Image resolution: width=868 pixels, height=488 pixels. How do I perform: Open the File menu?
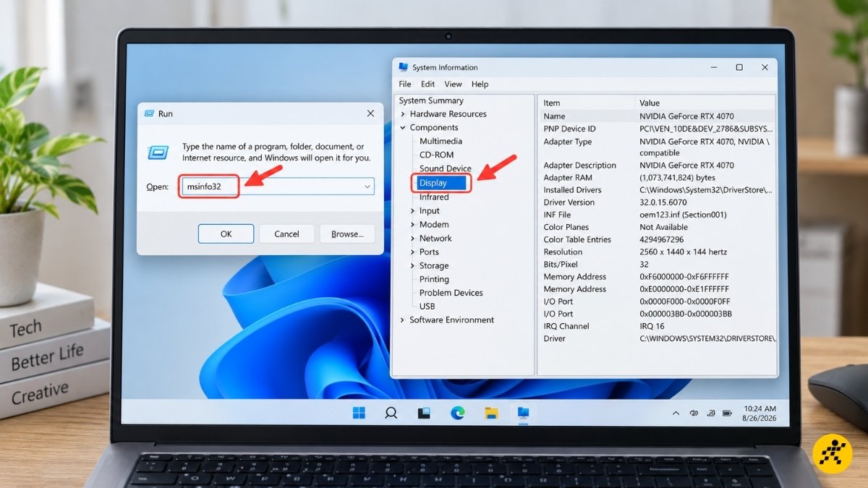pyautogui.click(x=405, y=84)
